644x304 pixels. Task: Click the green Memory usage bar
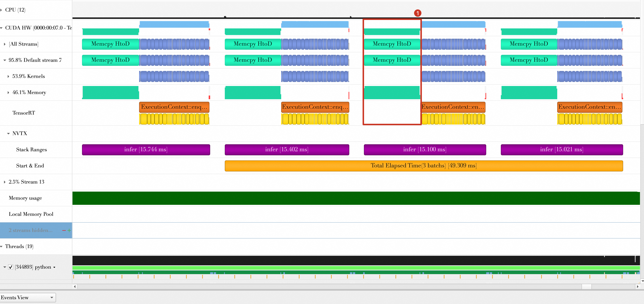(x=356, y=198)
